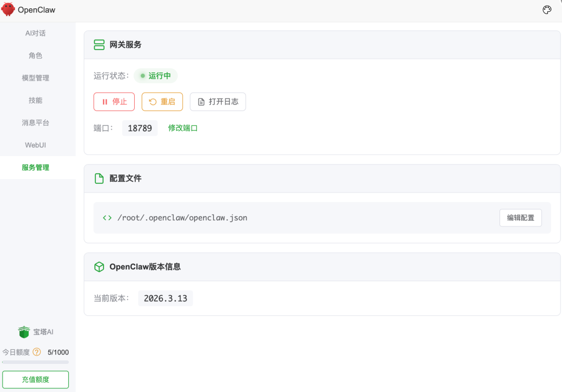Recharge quota with the 充值额度 button

[35, 380]
